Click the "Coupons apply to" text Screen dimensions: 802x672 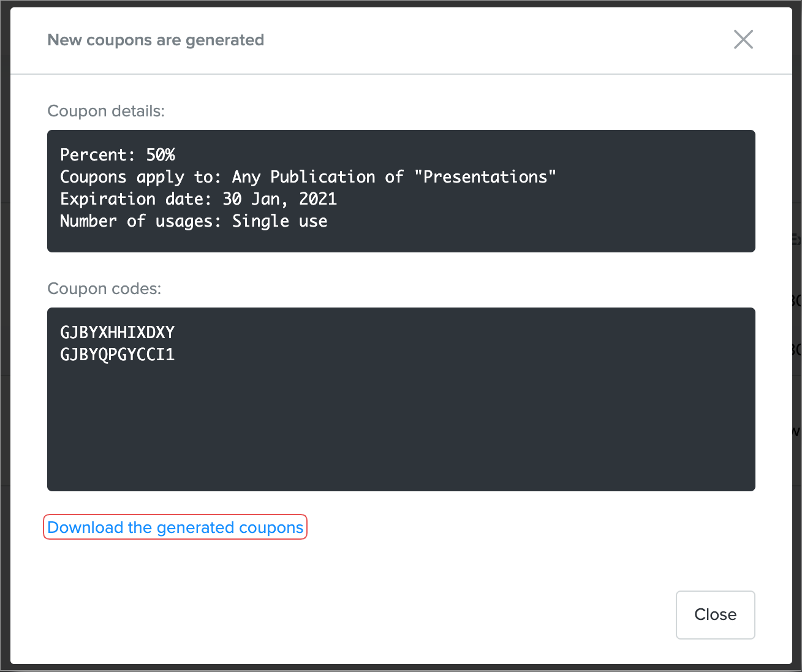click(x=140, y=177)
